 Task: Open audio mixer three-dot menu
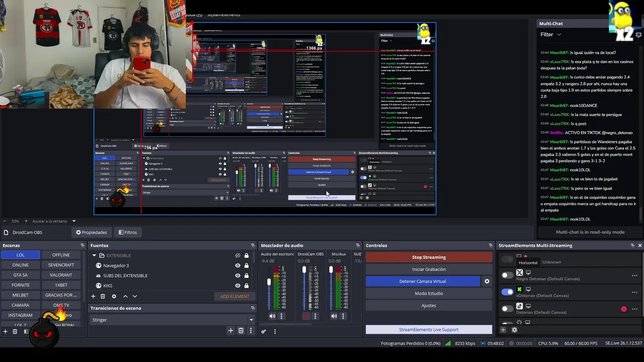[x=275, y=331]
